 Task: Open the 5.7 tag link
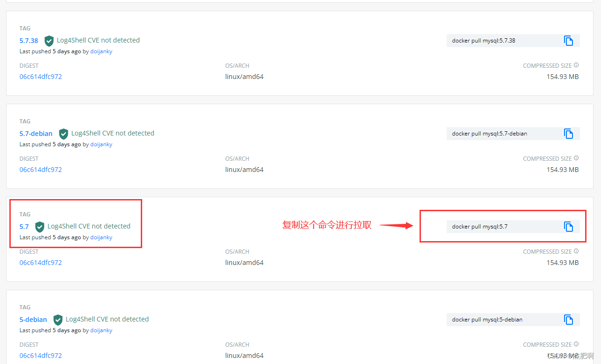pyautogui.click(x=24, y=227)
